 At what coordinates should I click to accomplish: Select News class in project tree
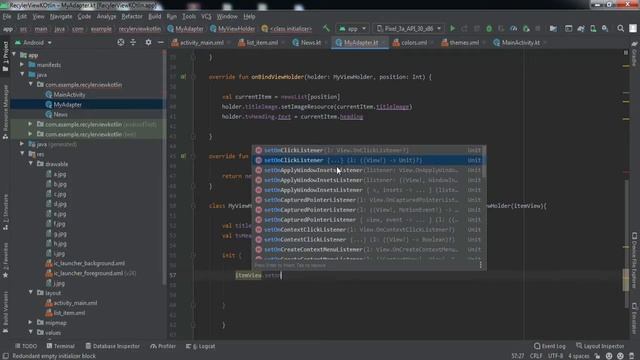(60, 114)
